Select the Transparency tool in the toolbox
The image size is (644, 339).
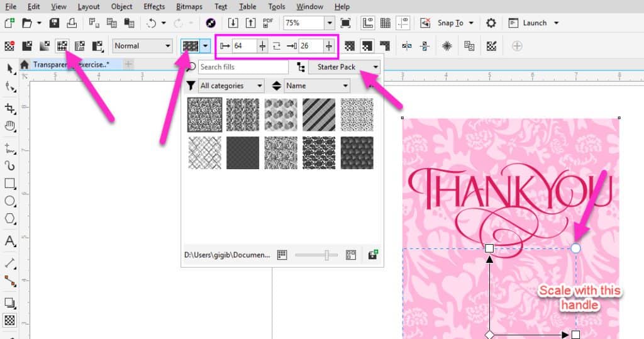point(10,320)
